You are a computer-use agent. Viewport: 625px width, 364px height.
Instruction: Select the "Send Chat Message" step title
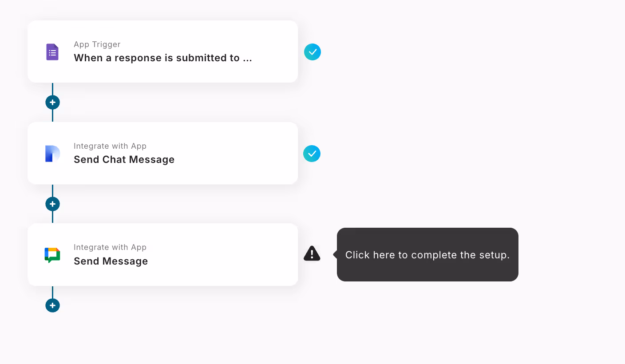[x=124, y=159]
